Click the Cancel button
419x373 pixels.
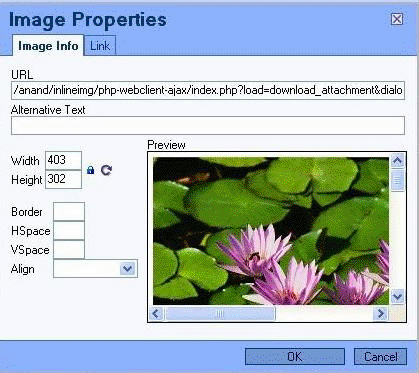[x=380, y=357]
